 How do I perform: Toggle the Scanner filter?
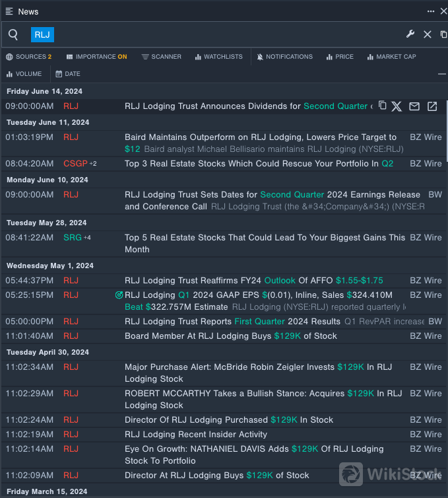tap(161, 57)
